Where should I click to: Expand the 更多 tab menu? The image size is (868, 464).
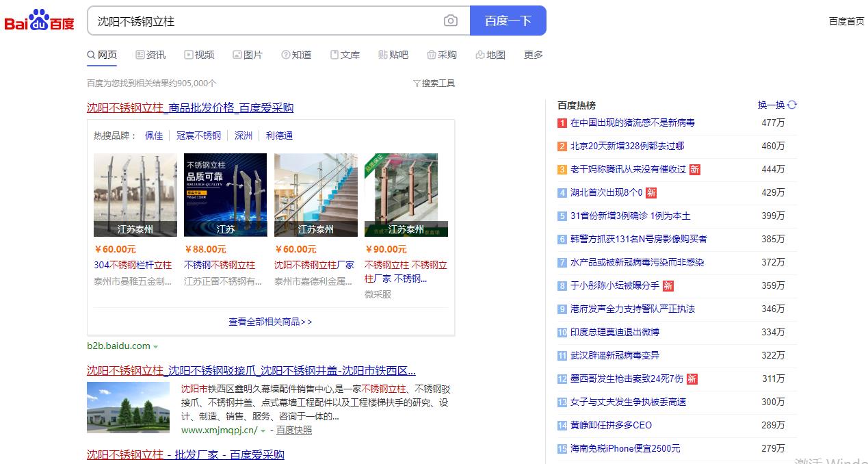pyautogui.click(x=534, y=55)
